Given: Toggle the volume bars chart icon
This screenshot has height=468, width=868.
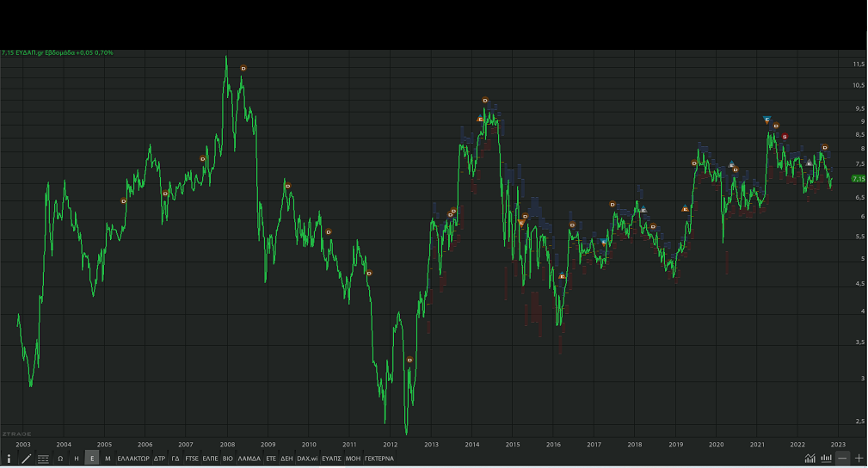Looking at the screenshot, I should (827, 458).
